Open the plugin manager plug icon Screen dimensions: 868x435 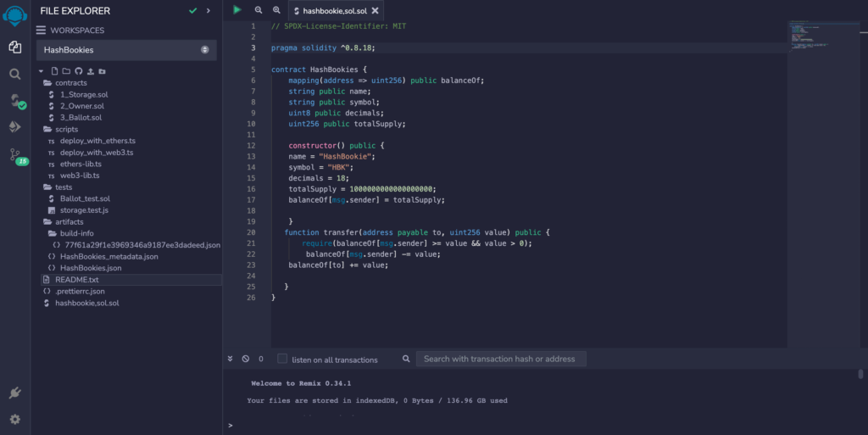[x=15, y=393]
